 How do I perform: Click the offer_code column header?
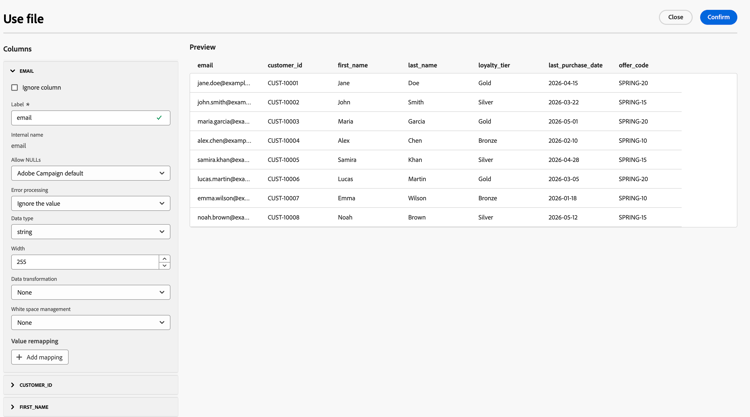click(x=633, y=65)
